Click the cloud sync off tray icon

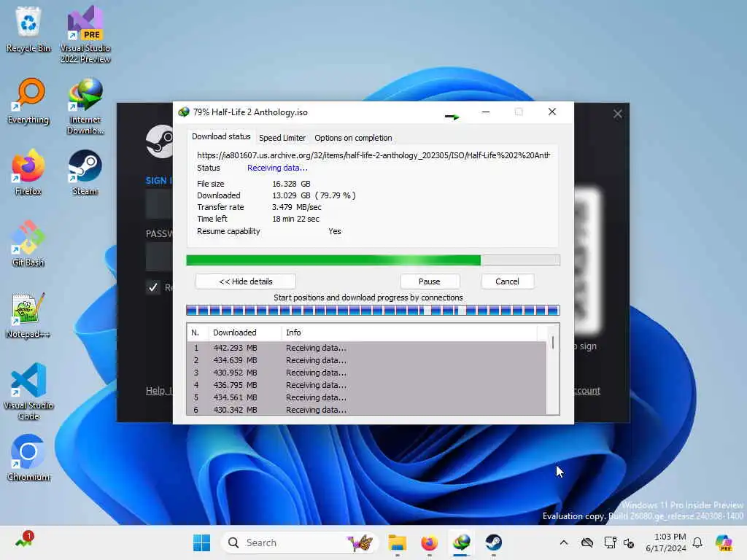tap(587, 542)
